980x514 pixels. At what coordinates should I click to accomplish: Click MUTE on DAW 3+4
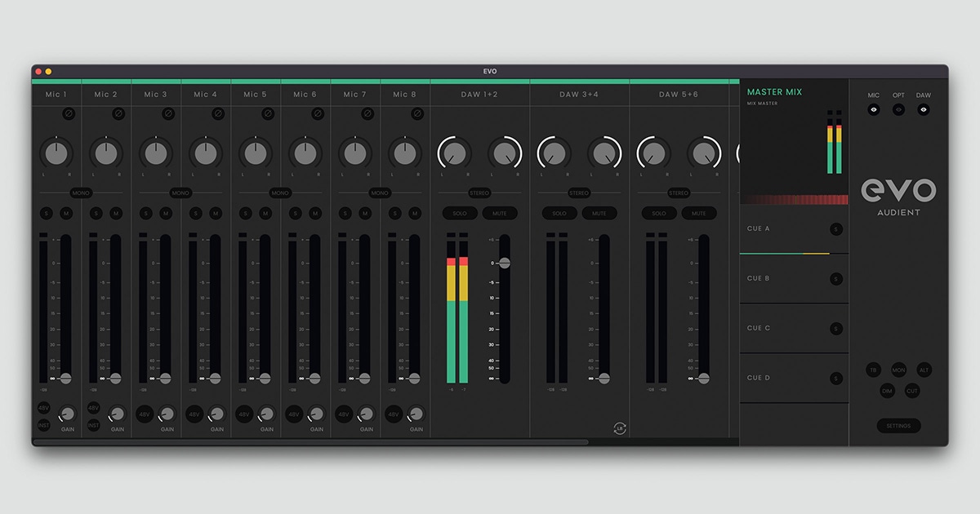pyautogui.click(x=599, y=214)
